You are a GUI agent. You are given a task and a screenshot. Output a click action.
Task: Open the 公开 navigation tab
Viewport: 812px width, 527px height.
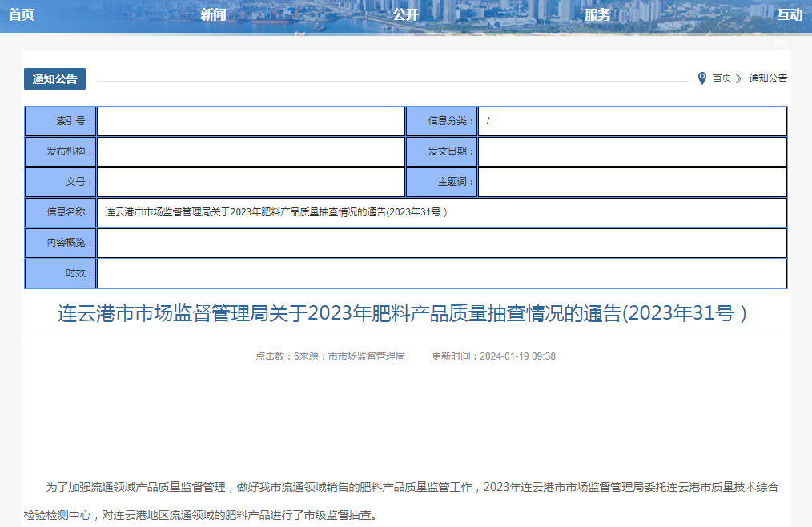(405, 14)
